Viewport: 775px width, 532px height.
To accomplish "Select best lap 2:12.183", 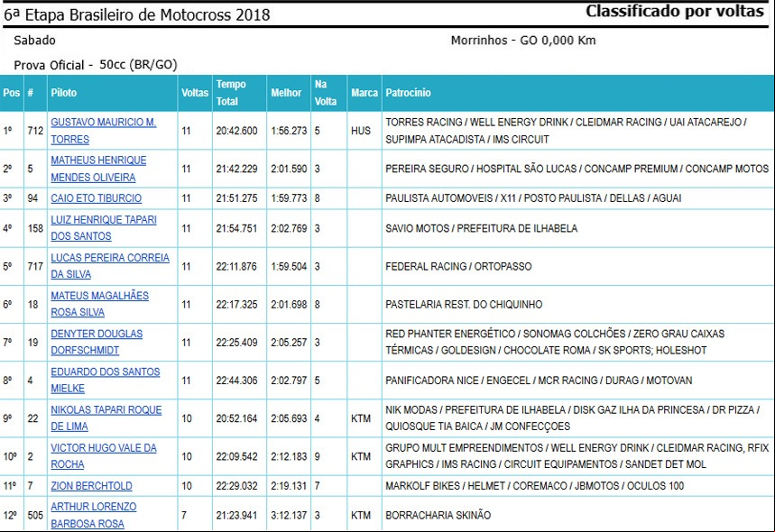I will tap(289, 456).
